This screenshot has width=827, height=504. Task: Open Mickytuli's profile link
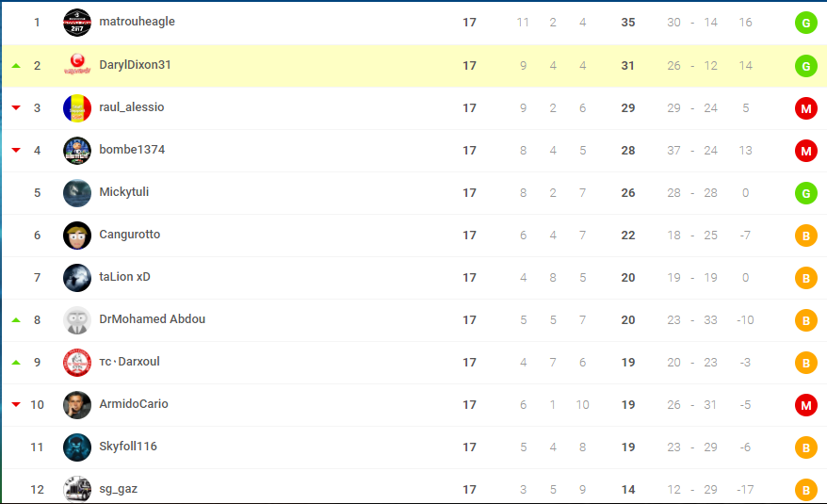(x=124, y=192)
